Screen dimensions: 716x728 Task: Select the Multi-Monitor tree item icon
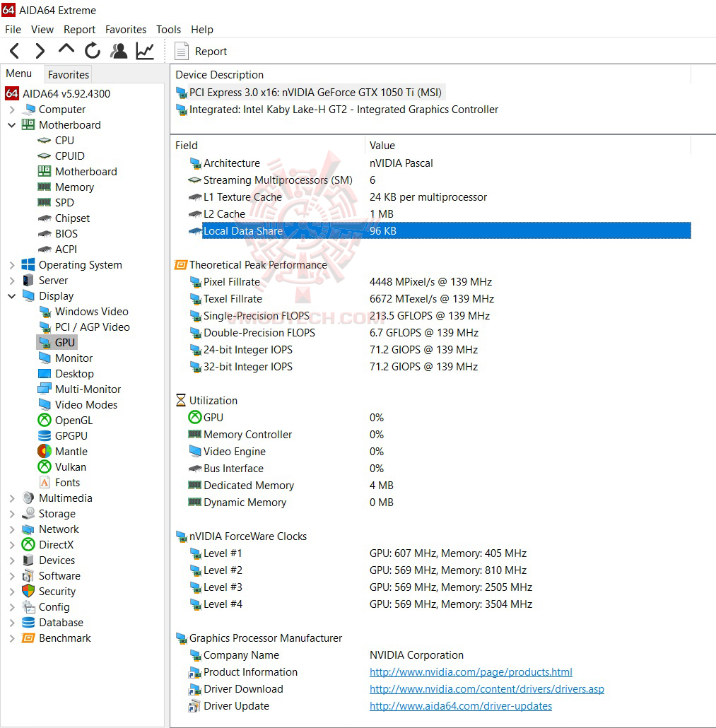[45, 389]
